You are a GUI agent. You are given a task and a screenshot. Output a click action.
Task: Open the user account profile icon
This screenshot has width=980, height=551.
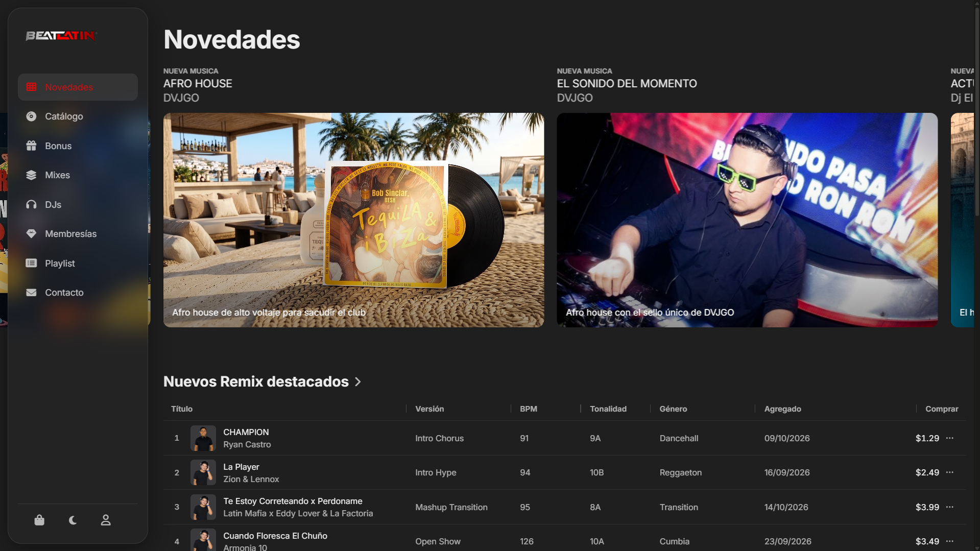pos(106,520)
